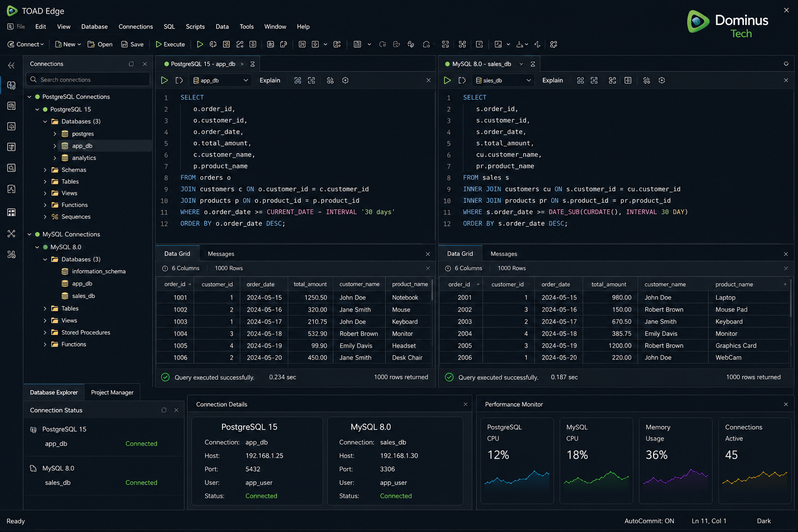Maximize the Connection Status panel
The image size is (798, 532).
tap(164, 410)
